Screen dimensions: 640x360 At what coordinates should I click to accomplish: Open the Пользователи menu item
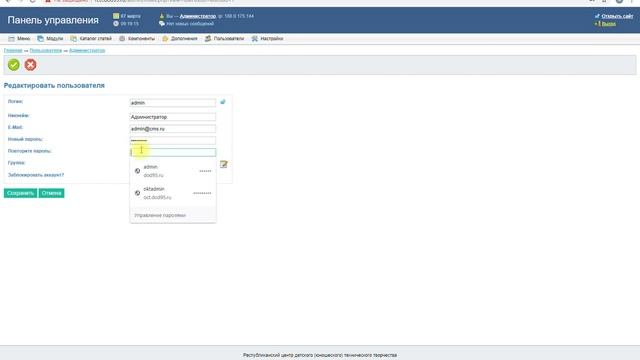[224, 38]
